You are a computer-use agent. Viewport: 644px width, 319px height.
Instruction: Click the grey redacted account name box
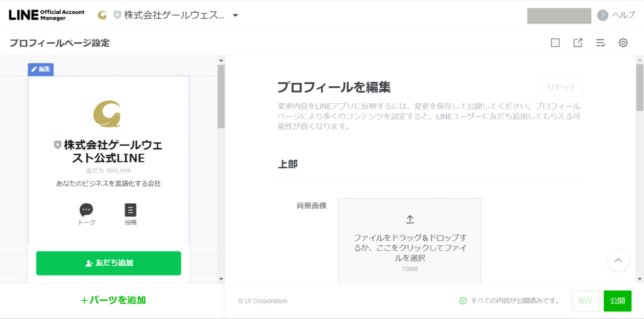[x=558, y=16]
